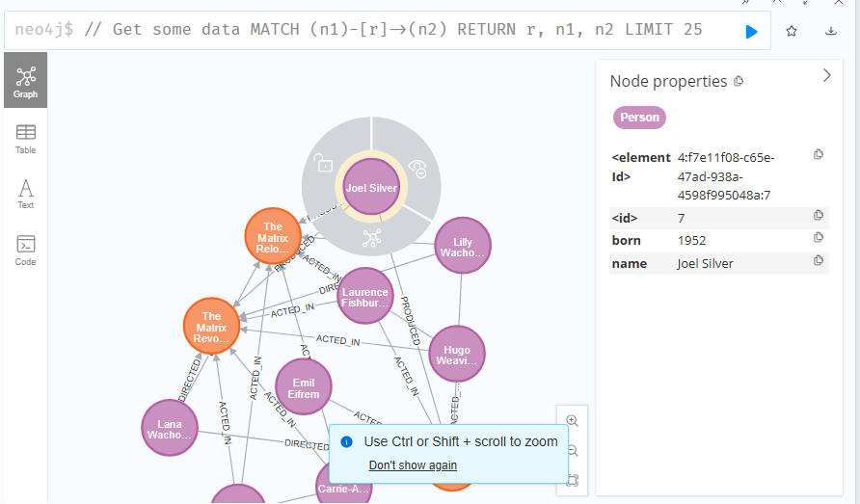Switch to Graph view

pyautogui.click(x=26, y=80)
